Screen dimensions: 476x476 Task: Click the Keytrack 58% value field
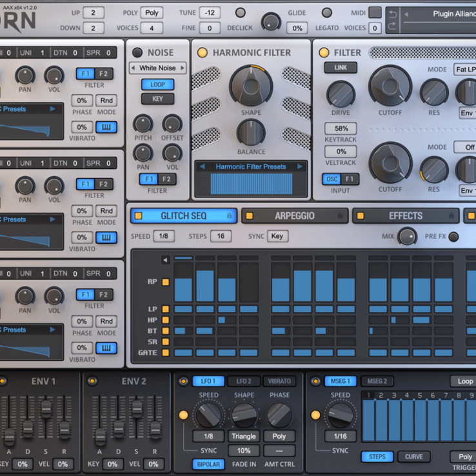341,128
